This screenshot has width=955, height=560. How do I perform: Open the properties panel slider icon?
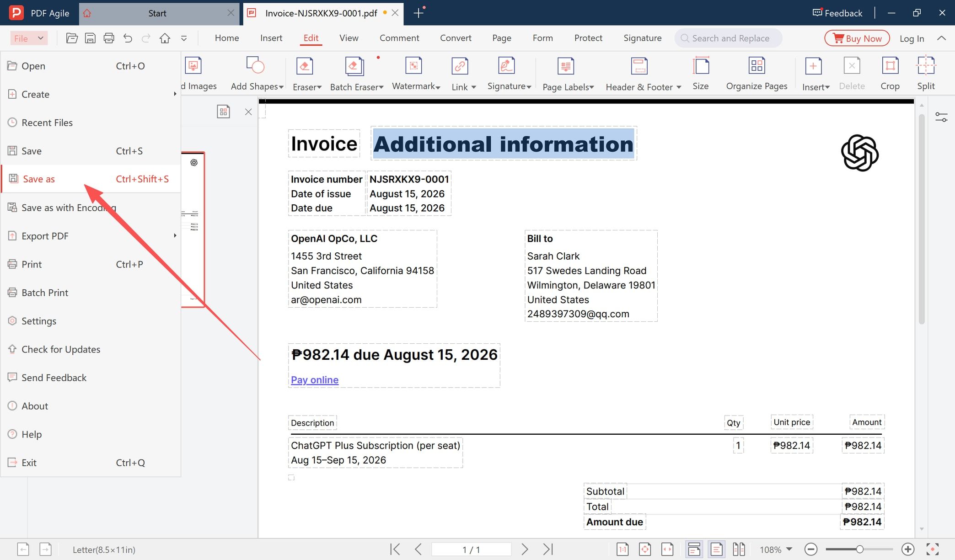pyautogui.click(x=941, y=117)
